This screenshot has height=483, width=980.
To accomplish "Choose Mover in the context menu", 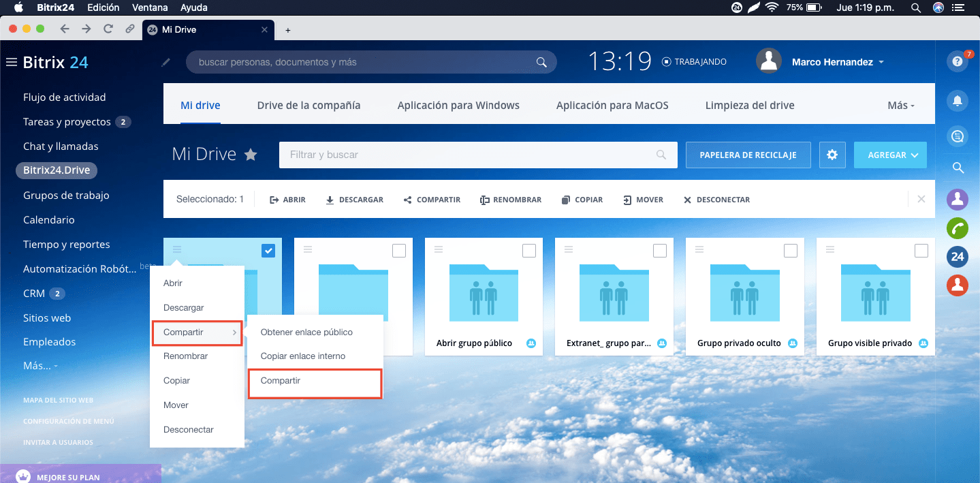I will [176, 405].
